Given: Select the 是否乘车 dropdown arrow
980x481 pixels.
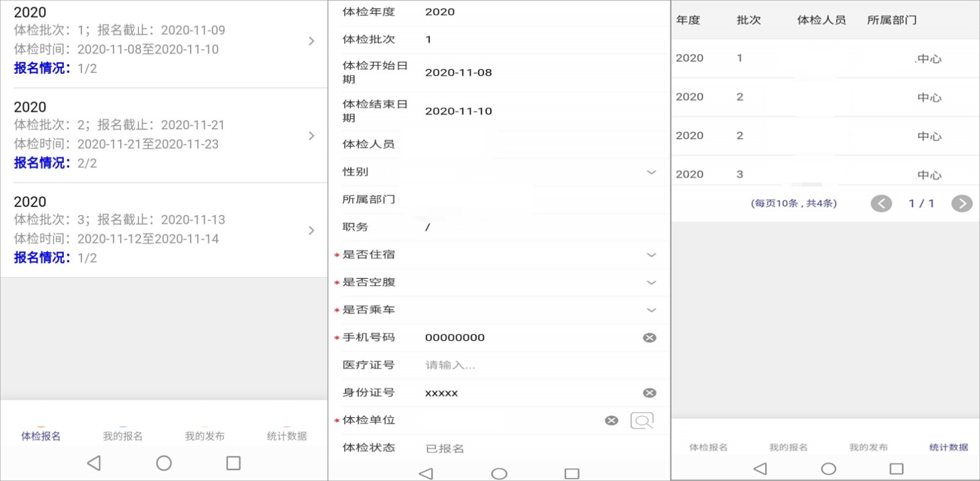Looking at the screenshot, I should [x=651, y=310].
